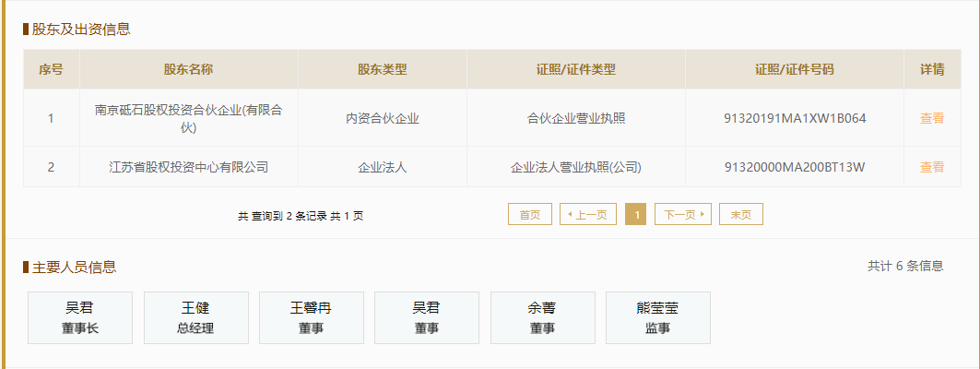The height and width of the screenshot is (369, 980).
Task: Open the 吴君 董事长 personnel card
Action: click(80, 317)
